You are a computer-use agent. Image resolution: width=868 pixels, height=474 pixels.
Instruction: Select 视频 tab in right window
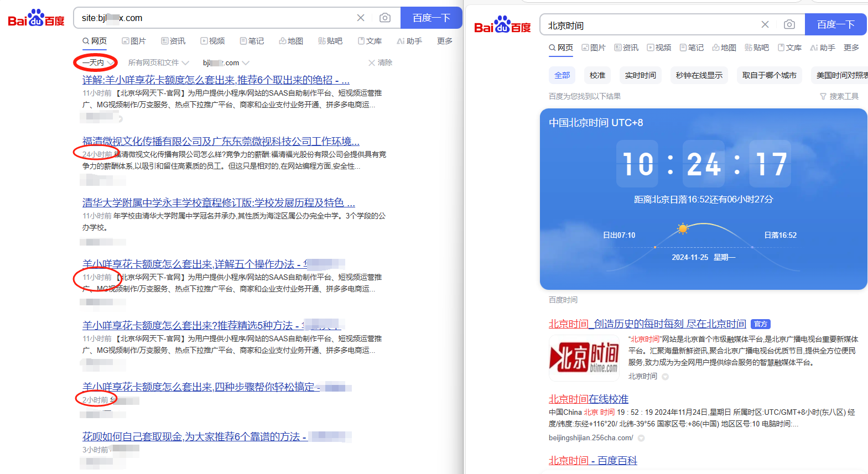[x=659, y=48]
